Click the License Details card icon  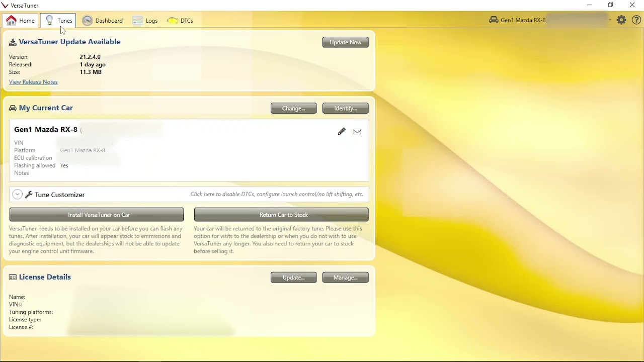point(13,277)
